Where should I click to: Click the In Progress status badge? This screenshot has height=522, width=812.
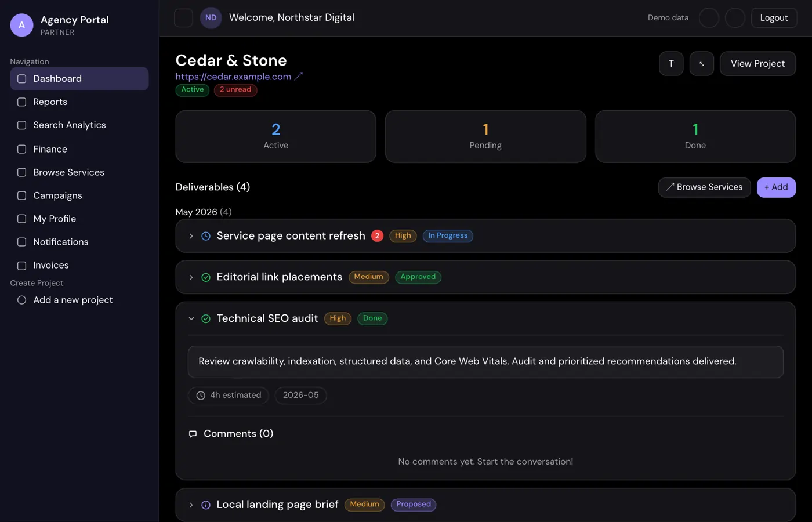(x=448, y=236)
